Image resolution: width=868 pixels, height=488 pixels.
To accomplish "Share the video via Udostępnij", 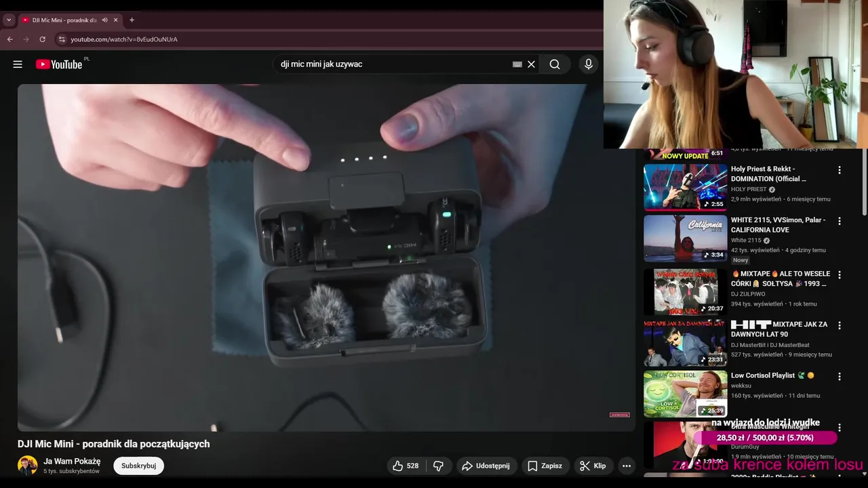I will 486,466.
